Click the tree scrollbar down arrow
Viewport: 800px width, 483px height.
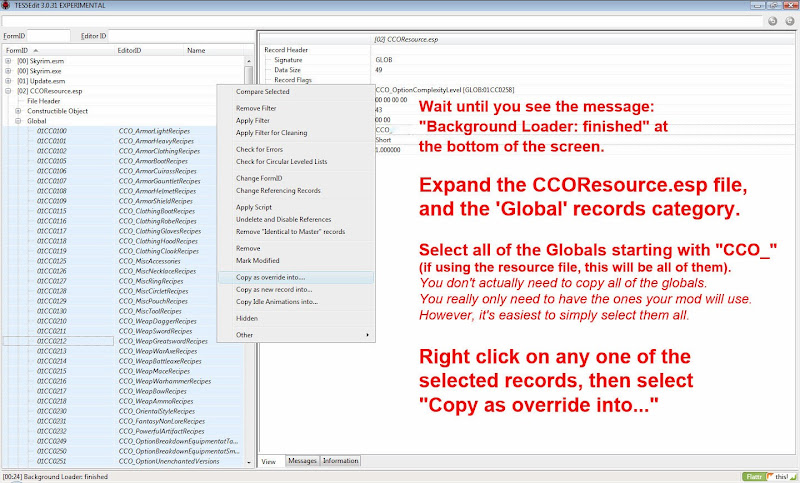(249, 463)
